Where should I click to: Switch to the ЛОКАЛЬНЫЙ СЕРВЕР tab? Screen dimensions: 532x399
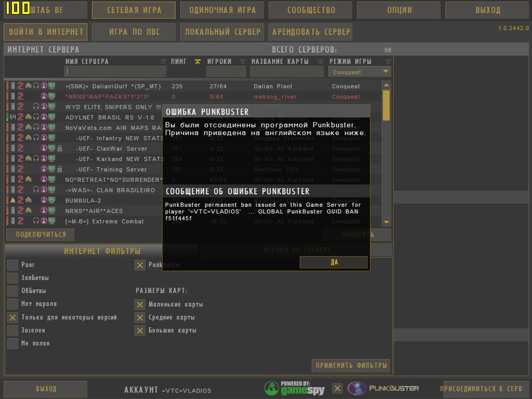(222, 32)
